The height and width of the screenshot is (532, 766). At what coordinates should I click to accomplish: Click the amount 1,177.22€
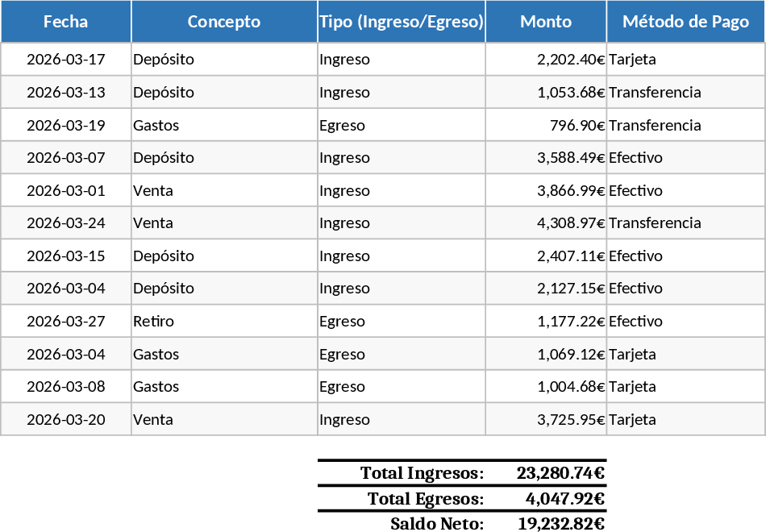[570, 322]
